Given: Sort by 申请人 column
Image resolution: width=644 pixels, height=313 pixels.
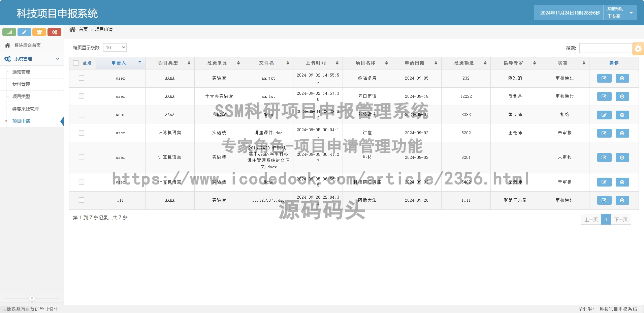Looking at the screenshot, I should 121,63.
